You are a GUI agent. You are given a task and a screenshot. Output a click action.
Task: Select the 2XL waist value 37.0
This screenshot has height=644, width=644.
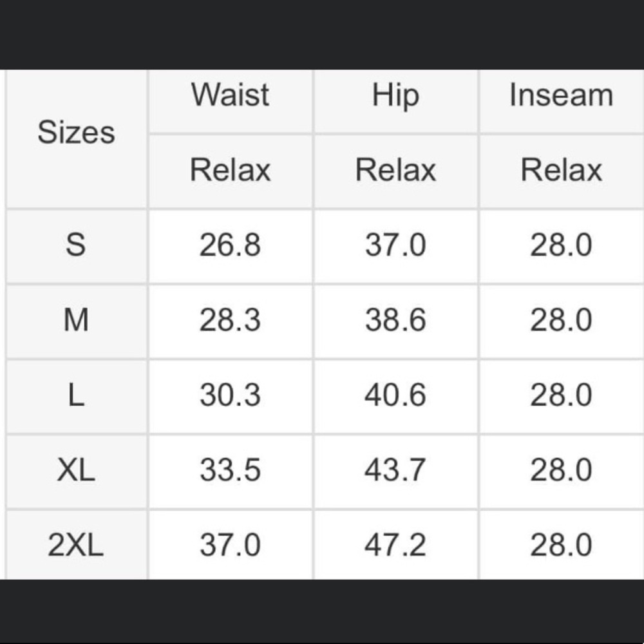(230, 545)
